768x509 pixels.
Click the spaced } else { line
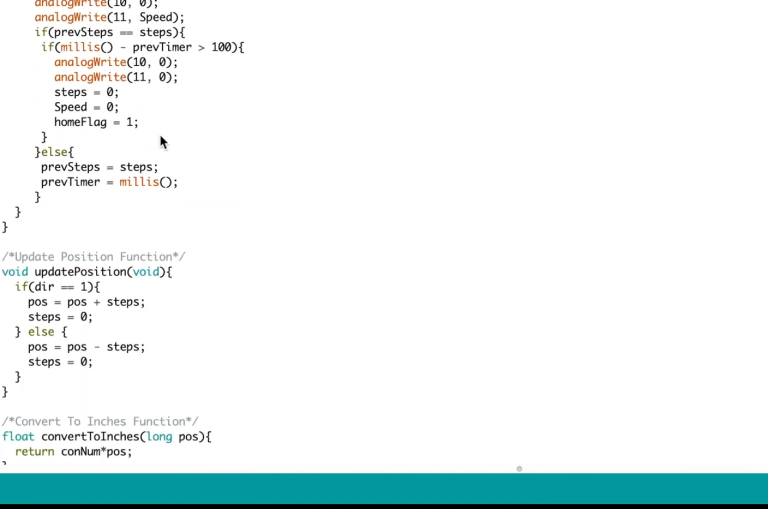pos(41,332)
